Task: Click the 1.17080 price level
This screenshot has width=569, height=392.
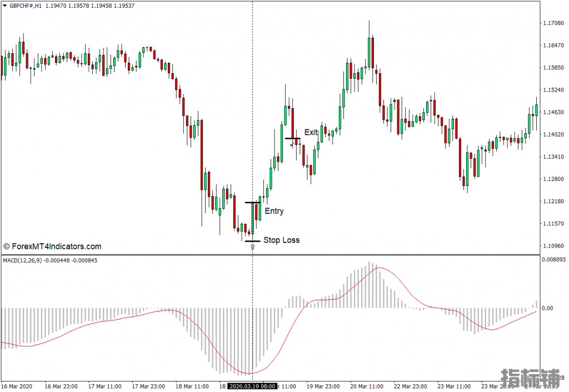Action: (553, 23)
